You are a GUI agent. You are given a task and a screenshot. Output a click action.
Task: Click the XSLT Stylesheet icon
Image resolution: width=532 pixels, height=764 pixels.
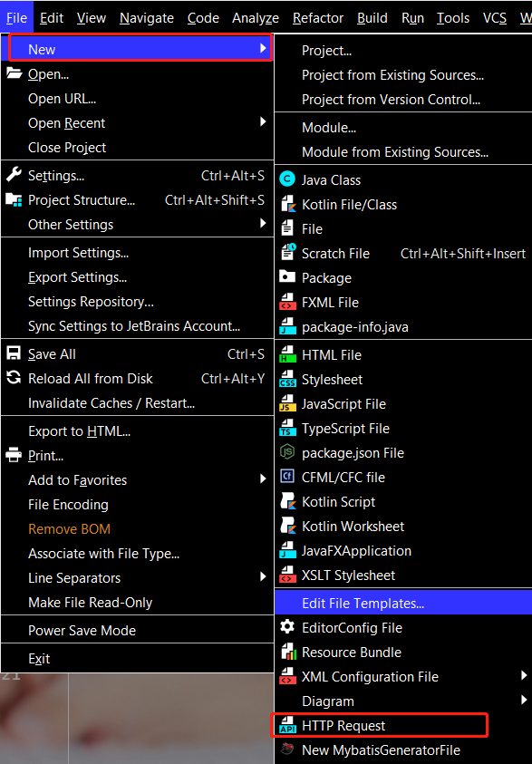[x=287, y=575]
